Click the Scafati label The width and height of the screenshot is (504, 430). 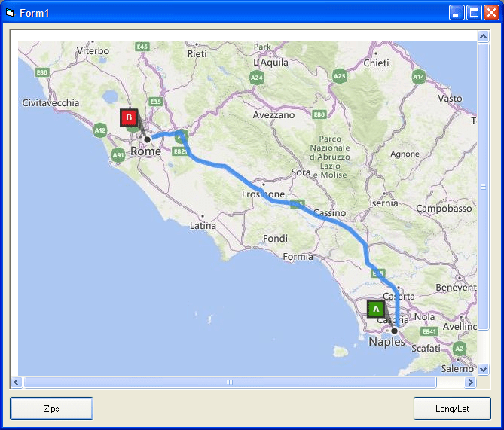[426, 349]
